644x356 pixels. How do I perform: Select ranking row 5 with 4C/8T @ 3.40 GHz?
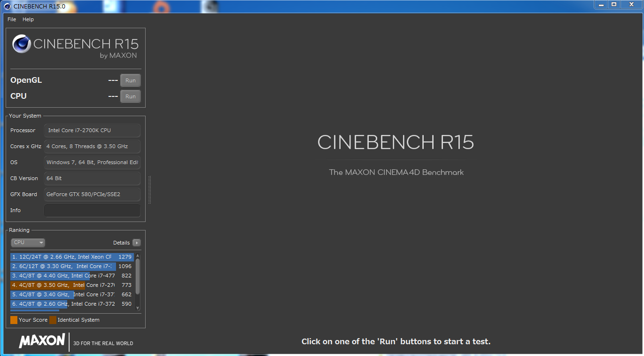pos(72,294)
